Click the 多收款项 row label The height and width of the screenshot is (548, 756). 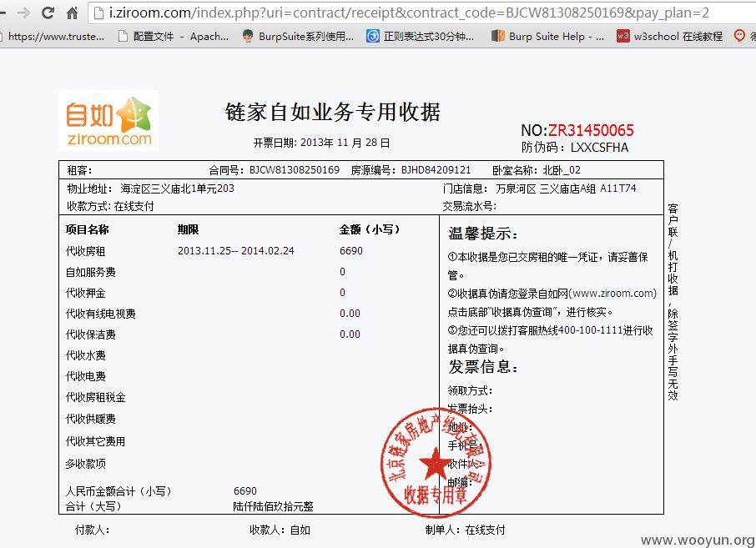click(85, 464)
